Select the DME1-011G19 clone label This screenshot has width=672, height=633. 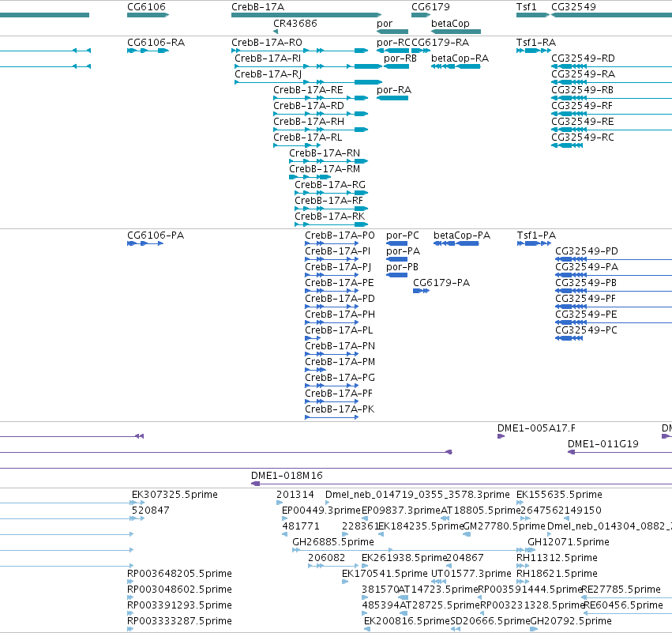pyautogui.click(x=603, y=444)
